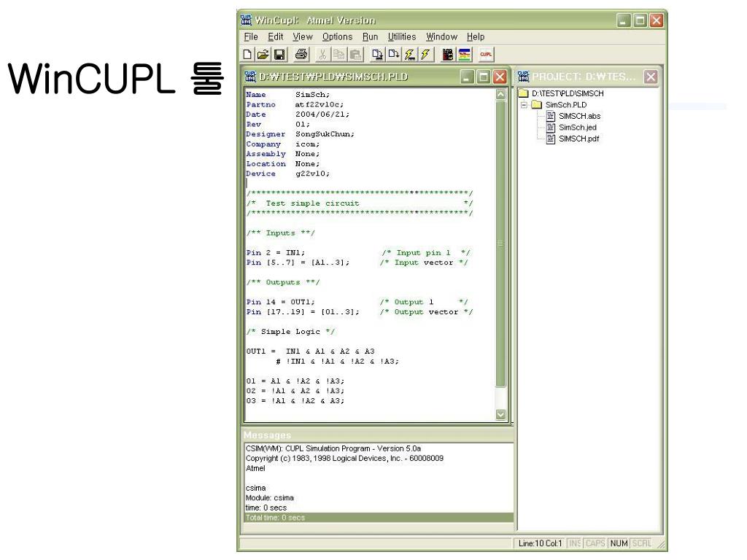Click the Device Dependent Simulate lightning icon
Image resolution: width=747 pixels, height=560 pixels.
(410, 54)
